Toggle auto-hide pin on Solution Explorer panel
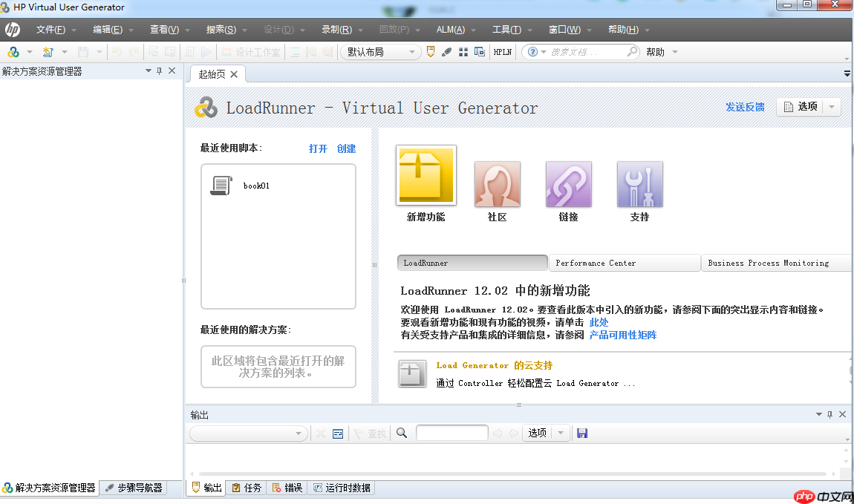This screenshot has width=854, height=504. (x=159, y=71)
